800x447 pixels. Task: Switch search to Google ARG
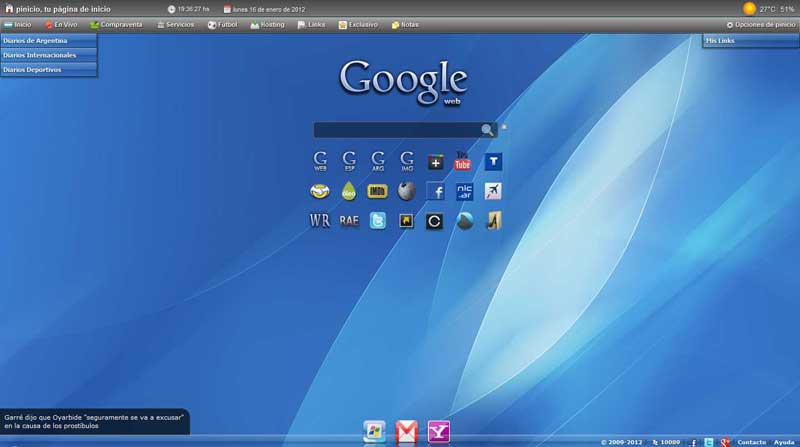(x=378, y=161)
